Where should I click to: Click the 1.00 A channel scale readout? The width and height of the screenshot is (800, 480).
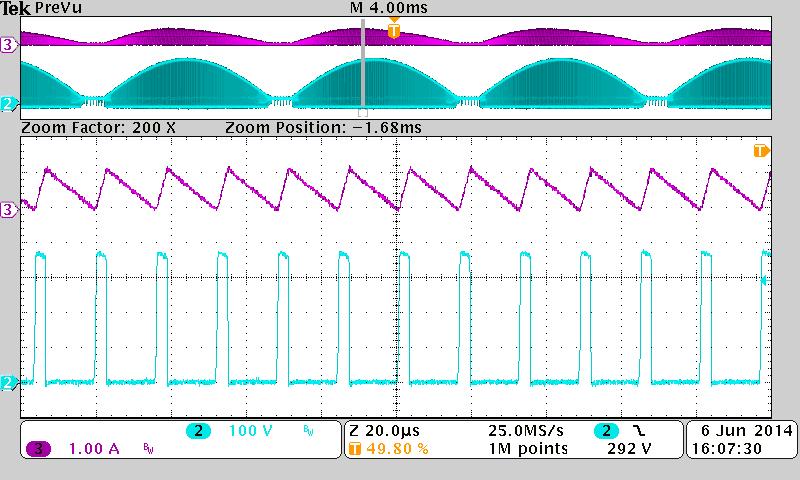tap(94, 449)
